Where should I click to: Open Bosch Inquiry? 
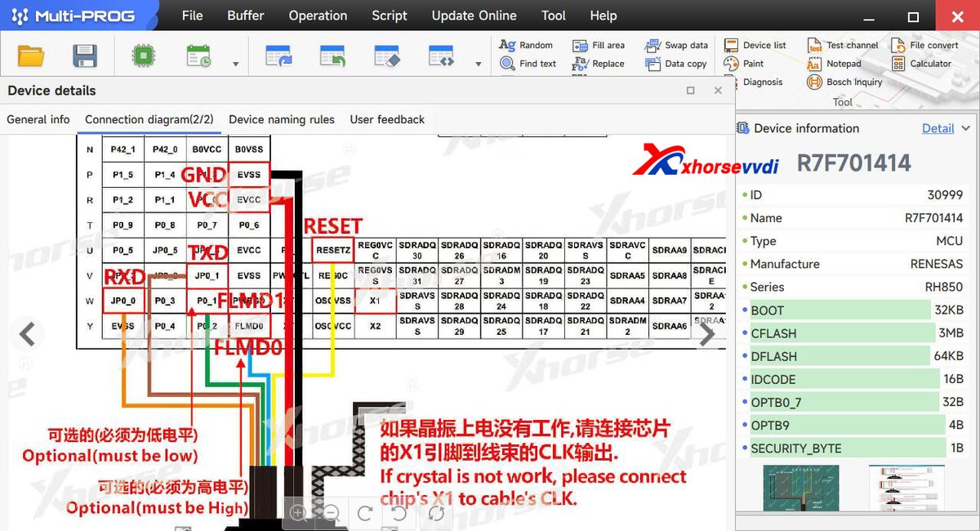pos(844,82)
